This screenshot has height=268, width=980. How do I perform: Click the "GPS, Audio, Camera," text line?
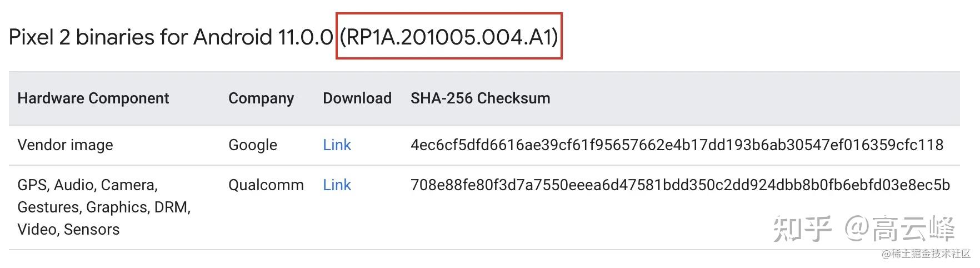tap(88, 185)
